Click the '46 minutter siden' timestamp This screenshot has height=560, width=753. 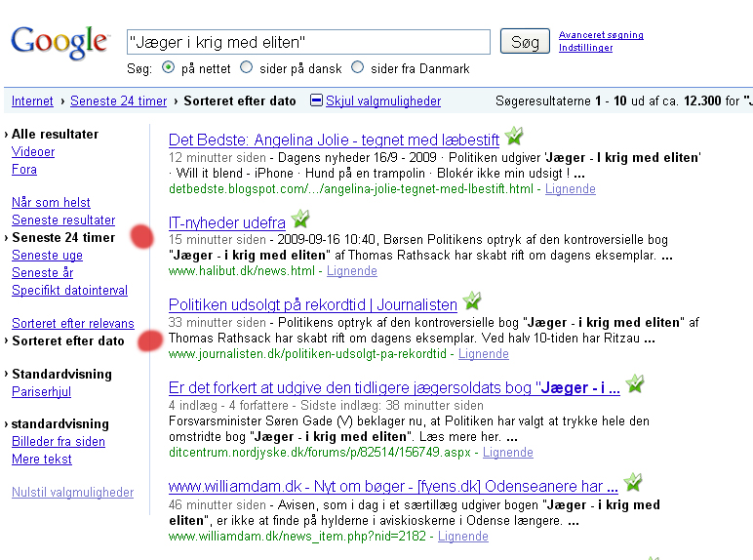218,505
